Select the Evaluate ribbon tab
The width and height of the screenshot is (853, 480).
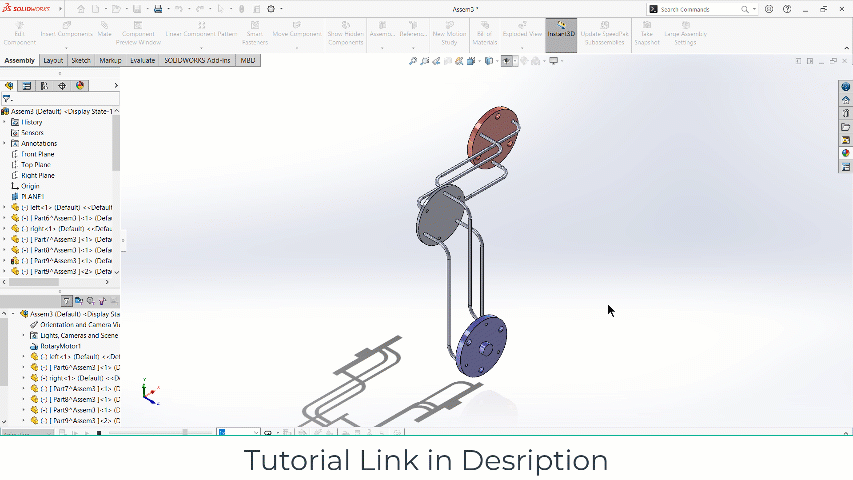pos(143,60)
